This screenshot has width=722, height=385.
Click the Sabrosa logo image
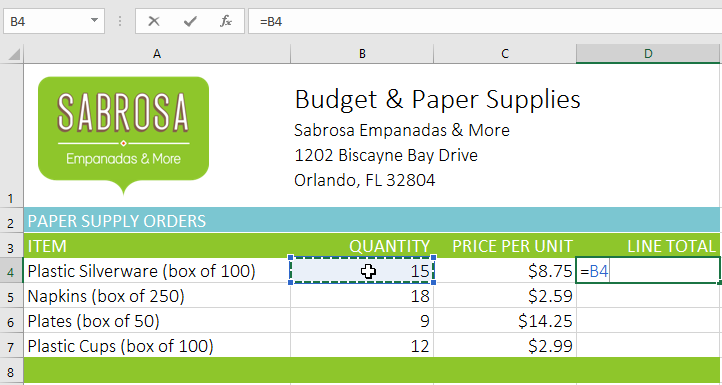click(x=123, y=135)
